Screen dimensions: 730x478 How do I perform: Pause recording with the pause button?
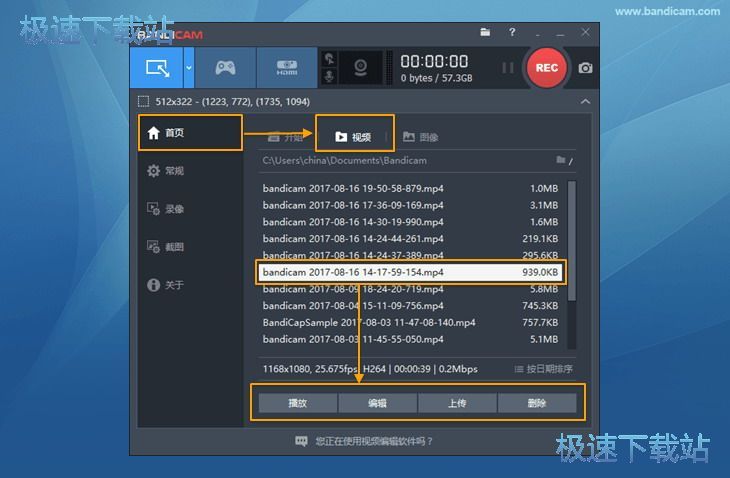(508, 68)
